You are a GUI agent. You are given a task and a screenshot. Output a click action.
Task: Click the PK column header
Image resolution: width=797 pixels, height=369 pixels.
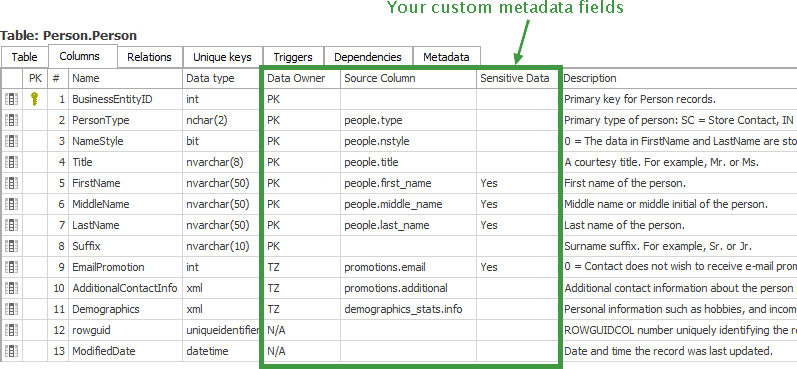tap(36, 78)
